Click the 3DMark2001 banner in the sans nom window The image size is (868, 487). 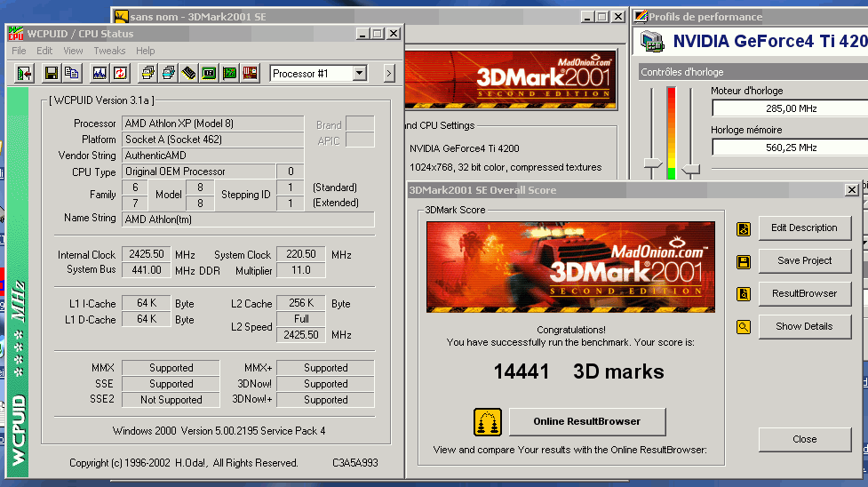point(510,80)
